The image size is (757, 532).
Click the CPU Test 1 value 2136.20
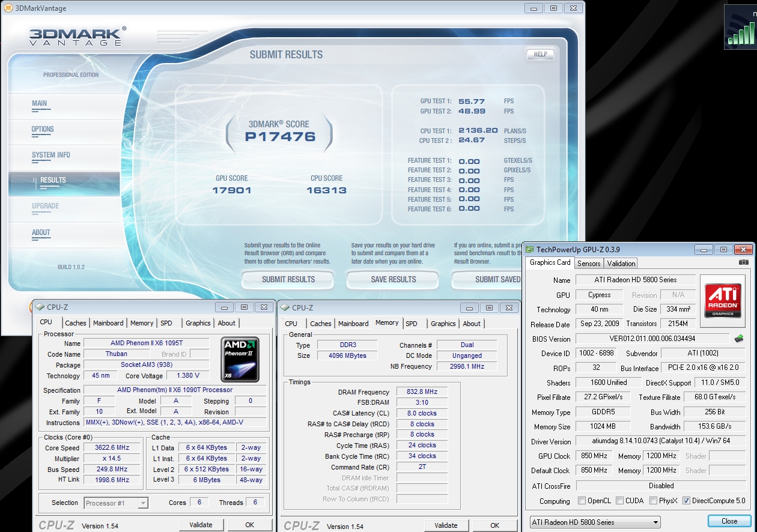click(478, 130)
